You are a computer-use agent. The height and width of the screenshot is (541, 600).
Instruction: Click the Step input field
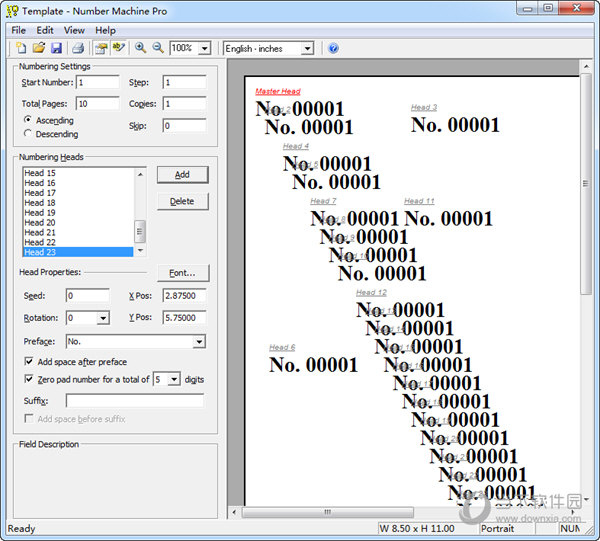(184, 82)
